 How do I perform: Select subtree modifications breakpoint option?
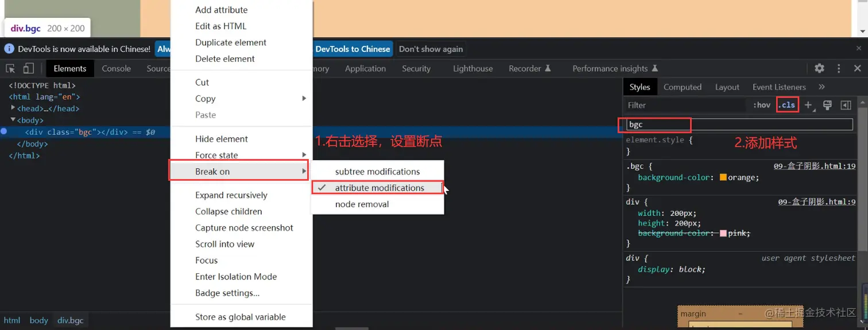point(378,172)
